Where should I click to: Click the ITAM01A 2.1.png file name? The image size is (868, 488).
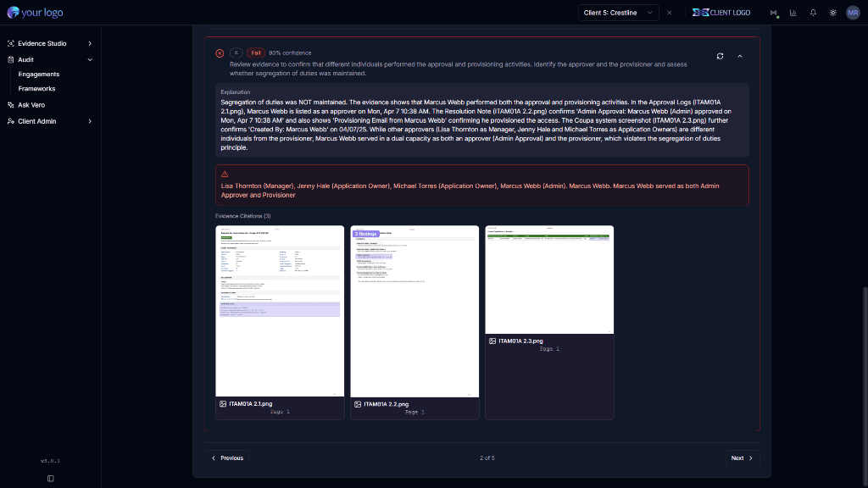(251, 404)
